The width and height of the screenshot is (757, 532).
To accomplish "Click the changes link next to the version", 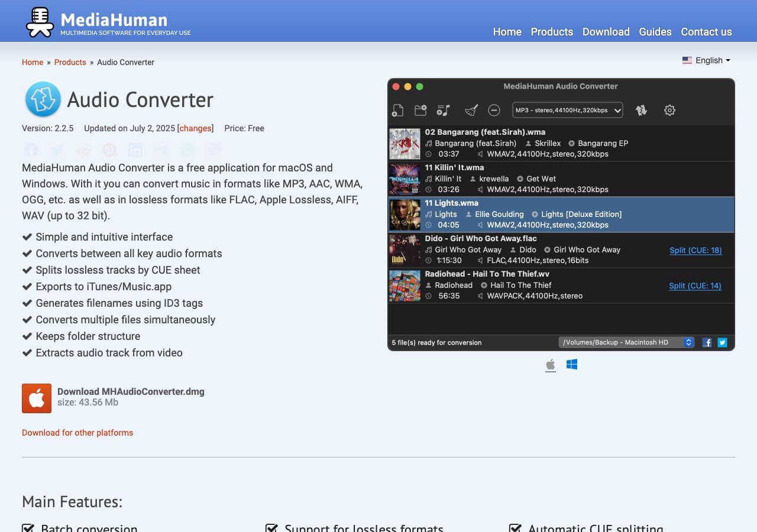I will coord(195,128).
